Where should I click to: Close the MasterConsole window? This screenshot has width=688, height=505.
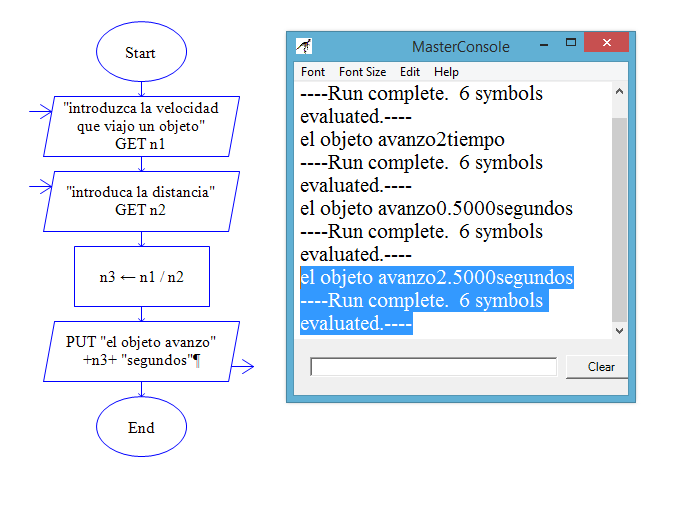tap(606, 43)
